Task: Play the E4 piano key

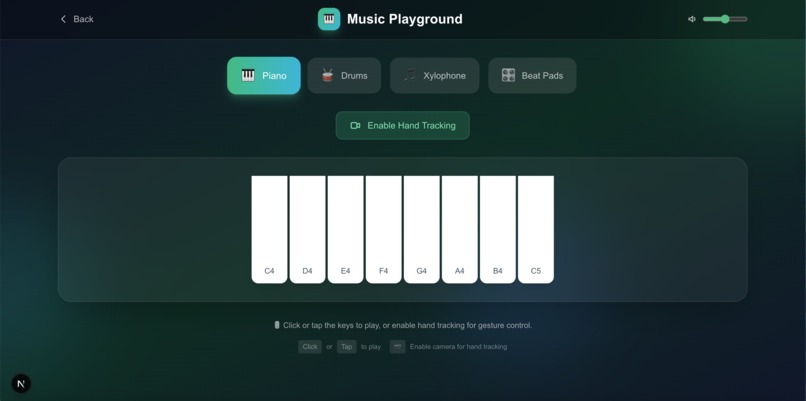Action: 345,229
